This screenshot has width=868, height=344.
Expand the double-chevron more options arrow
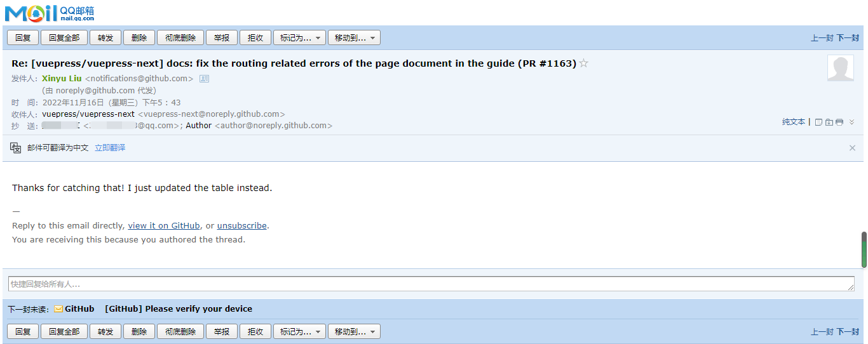852,122
